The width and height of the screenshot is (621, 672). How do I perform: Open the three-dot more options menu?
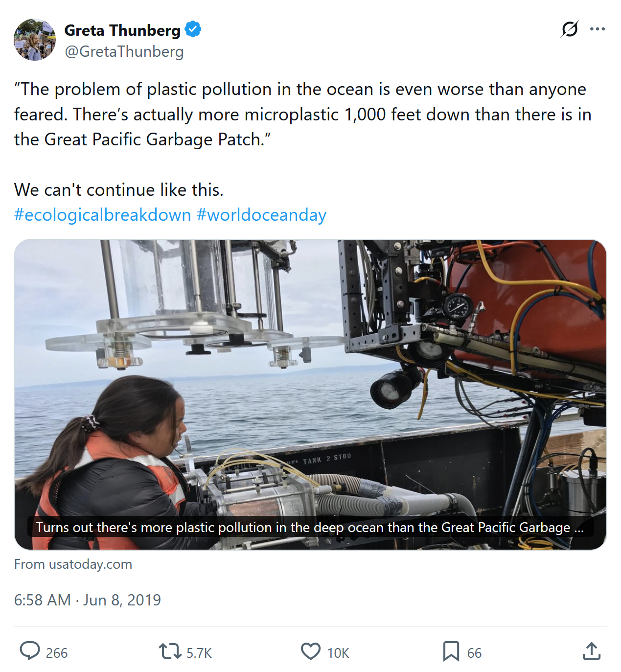click(598, 29)
